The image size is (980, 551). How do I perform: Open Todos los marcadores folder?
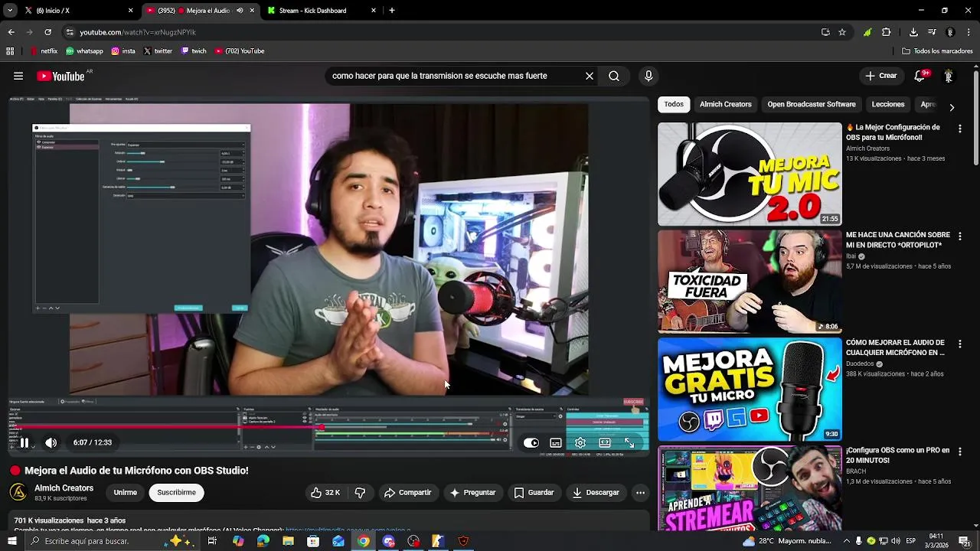tap(938, 51)
